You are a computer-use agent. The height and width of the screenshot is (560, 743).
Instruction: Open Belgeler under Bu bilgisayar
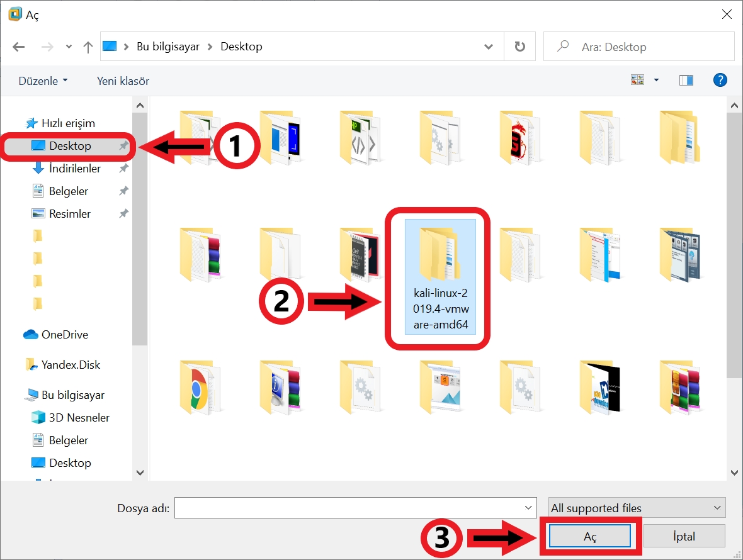tap(60, 440)
